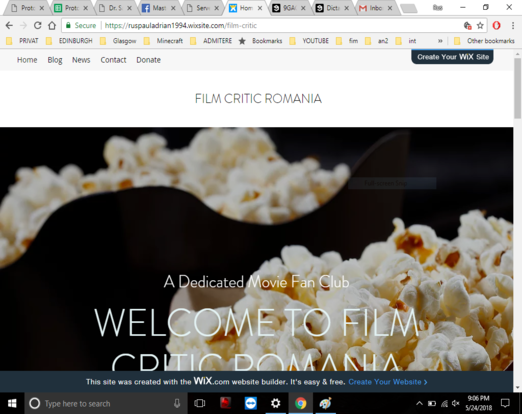
Task: Open Settings gear on the taskbar
Action: [x=275, y=404]
